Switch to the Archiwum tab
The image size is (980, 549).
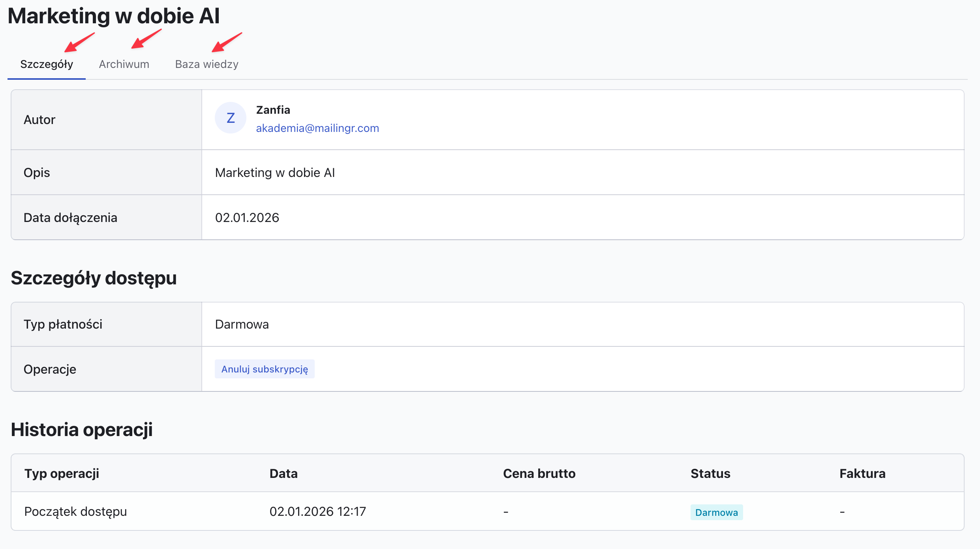[x=124, y=64]
